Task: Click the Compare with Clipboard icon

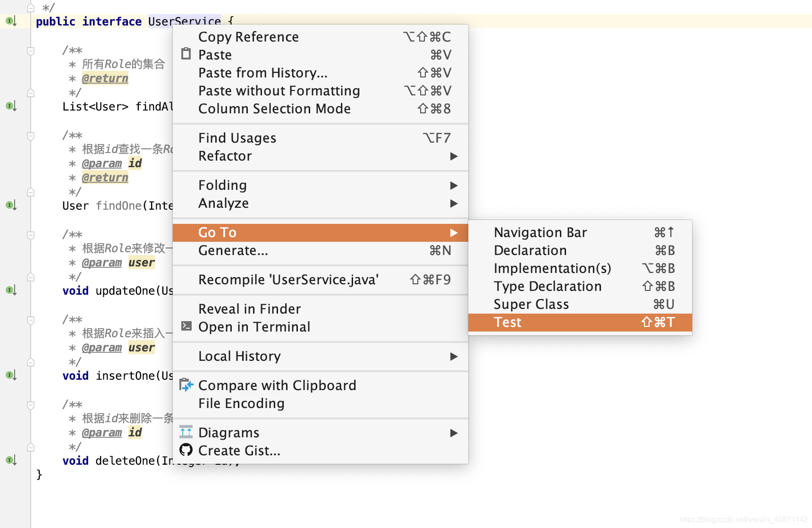Action: 186,385
